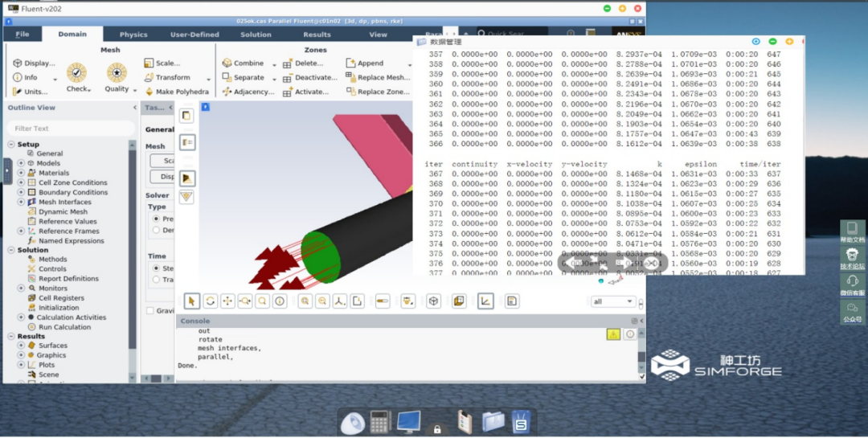Select General in the outline tree
The image size is (868, 438).
click(x=50, y=154)
